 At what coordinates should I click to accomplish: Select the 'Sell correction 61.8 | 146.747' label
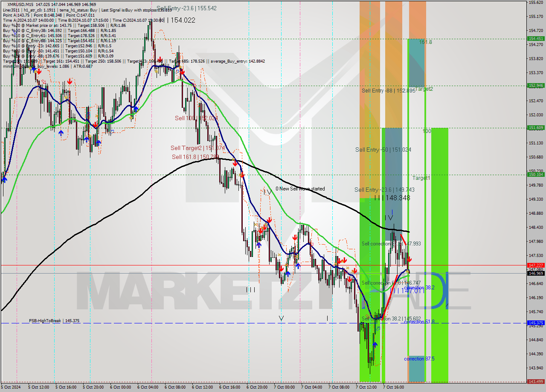[391, 282]
